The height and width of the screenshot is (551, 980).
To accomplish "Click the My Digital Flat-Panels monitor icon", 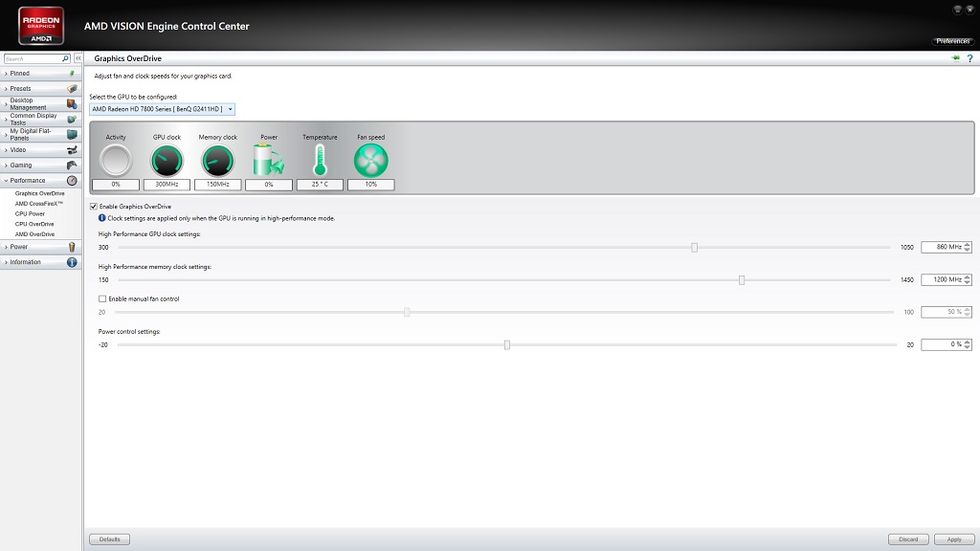I will click(x=72, y=134).
